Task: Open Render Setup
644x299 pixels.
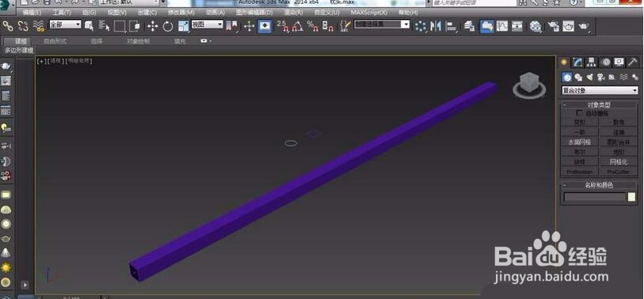Action: [x=554, y=26]
